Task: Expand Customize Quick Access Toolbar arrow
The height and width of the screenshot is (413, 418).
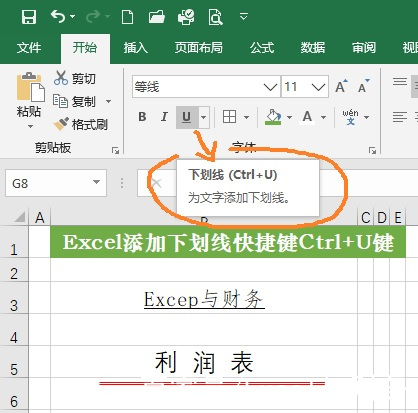Action: pyautogui.click(x=244, y=16)
